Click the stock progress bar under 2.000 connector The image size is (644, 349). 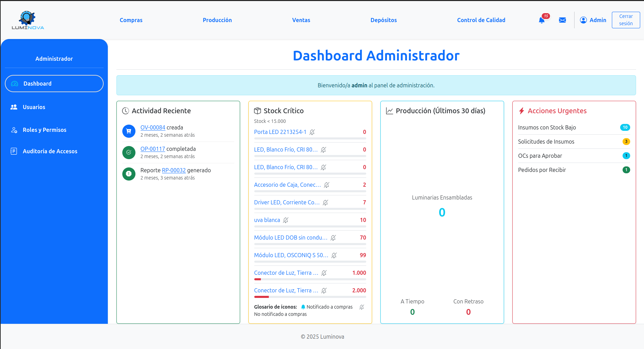[310, 297]
